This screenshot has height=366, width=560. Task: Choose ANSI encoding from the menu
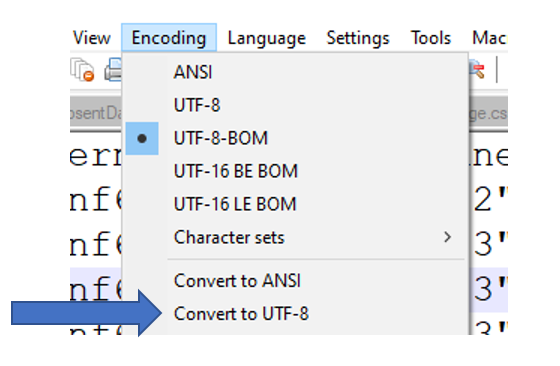[193, 72]
